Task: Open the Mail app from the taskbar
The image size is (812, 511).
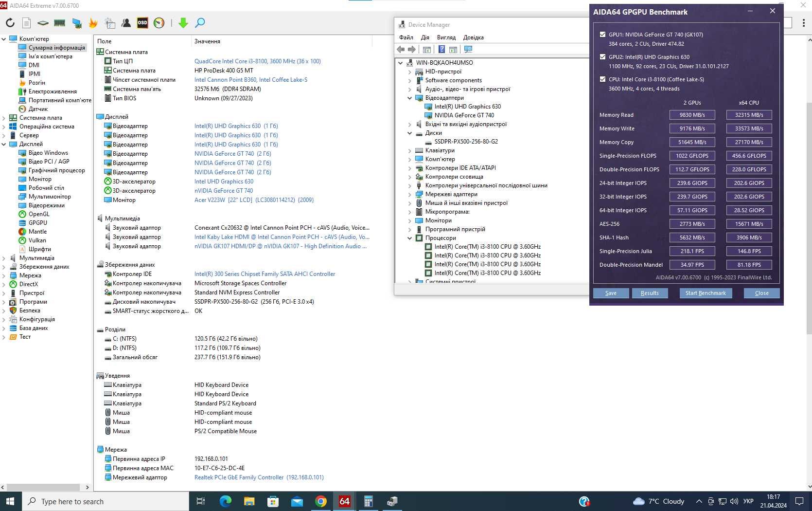Action: click(297, 501)
